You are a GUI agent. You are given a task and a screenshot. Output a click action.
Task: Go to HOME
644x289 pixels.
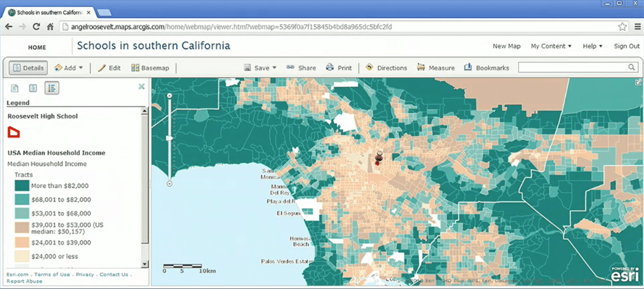(x=37, y=47)
